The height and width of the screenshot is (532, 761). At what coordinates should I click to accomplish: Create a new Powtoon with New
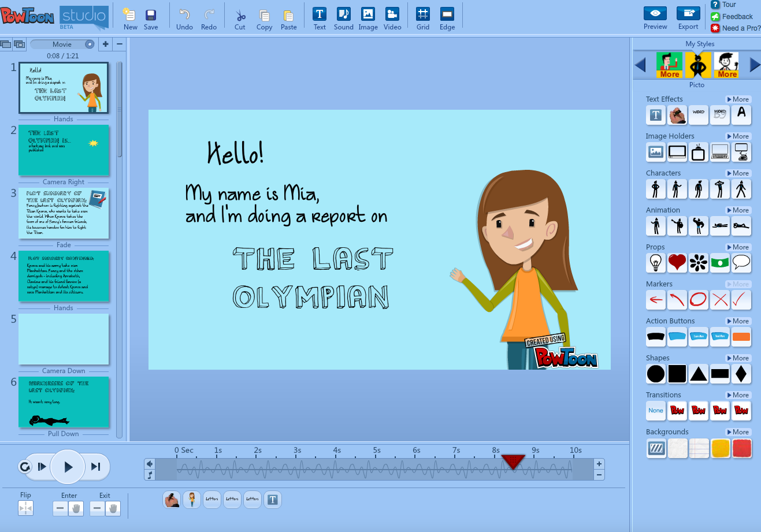130,19
